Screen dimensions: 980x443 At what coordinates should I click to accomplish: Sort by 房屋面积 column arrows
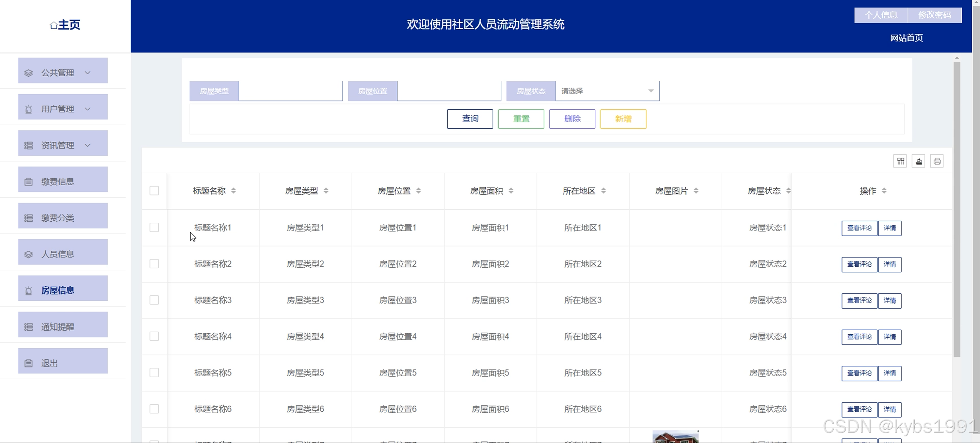tap(511, 191)
